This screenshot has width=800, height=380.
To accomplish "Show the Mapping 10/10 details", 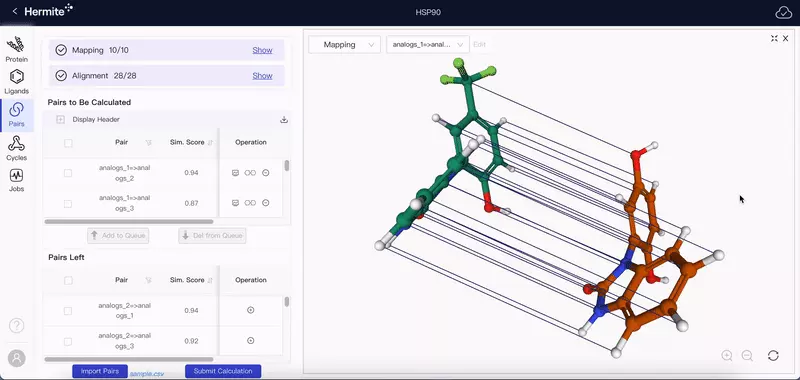I will tap(262, 50).
